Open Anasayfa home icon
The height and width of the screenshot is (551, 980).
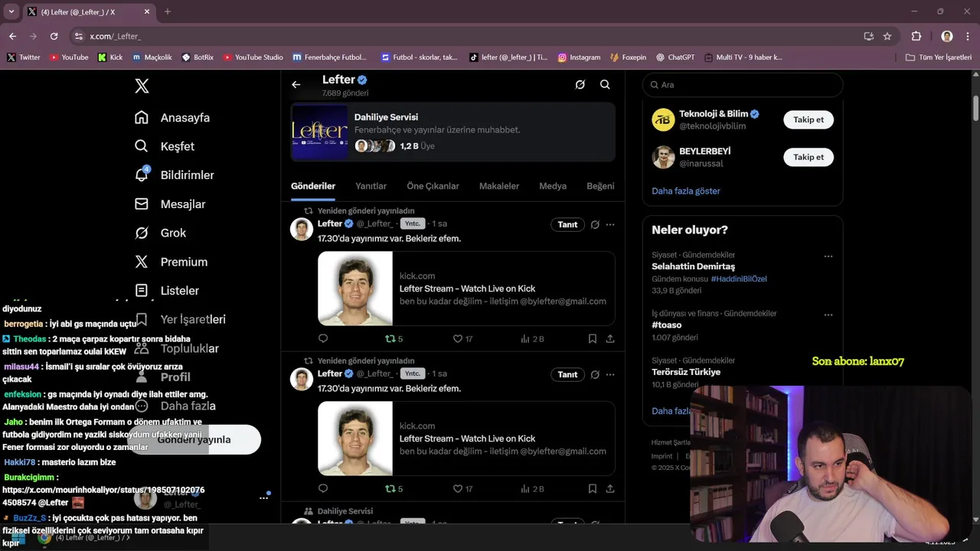coord(142,117)
